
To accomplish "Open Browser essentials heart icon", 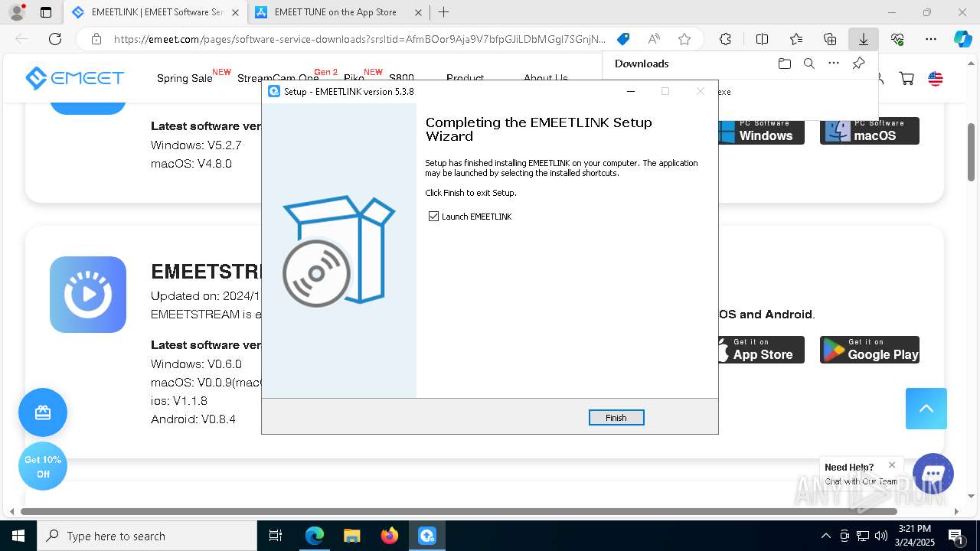I will (897, 39).
